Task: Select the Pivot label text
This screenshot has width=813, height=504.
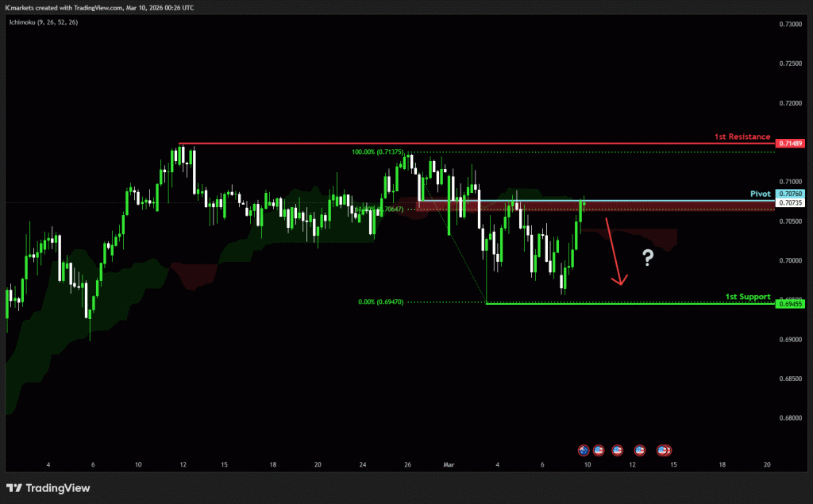Action: point(761,194)
